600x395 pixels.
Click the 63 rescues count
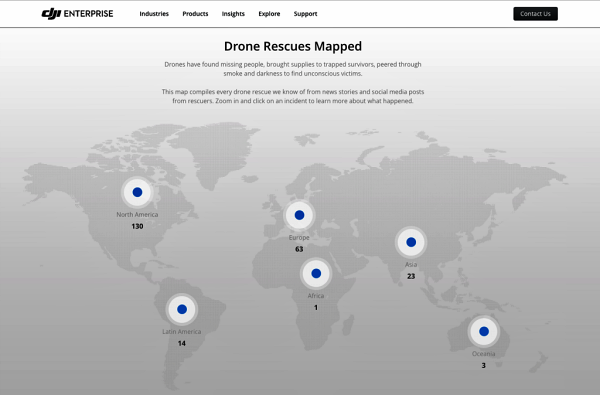299,249
